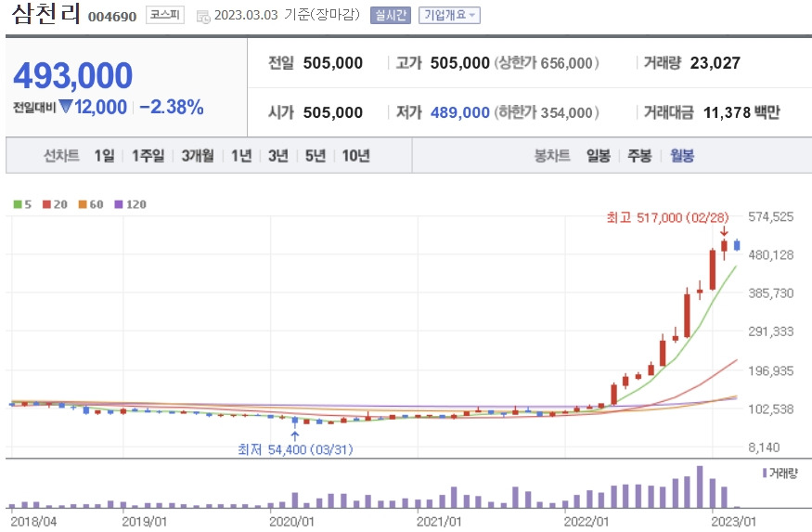812x532 pixels.
Task: Open the 기업개요 dropdown
Action: tap(449, 15)
